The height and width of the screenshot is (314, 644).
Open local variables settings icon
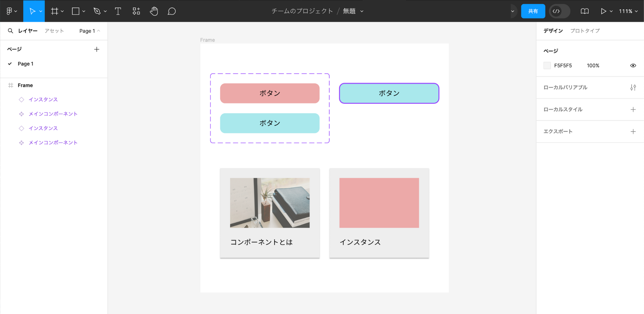[x=633, y=88]
